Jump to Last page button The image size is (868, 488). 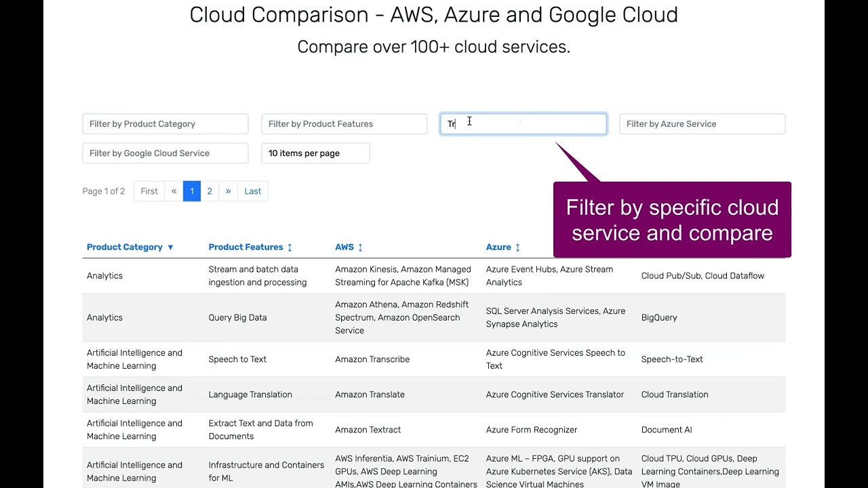tap(252, 191)
